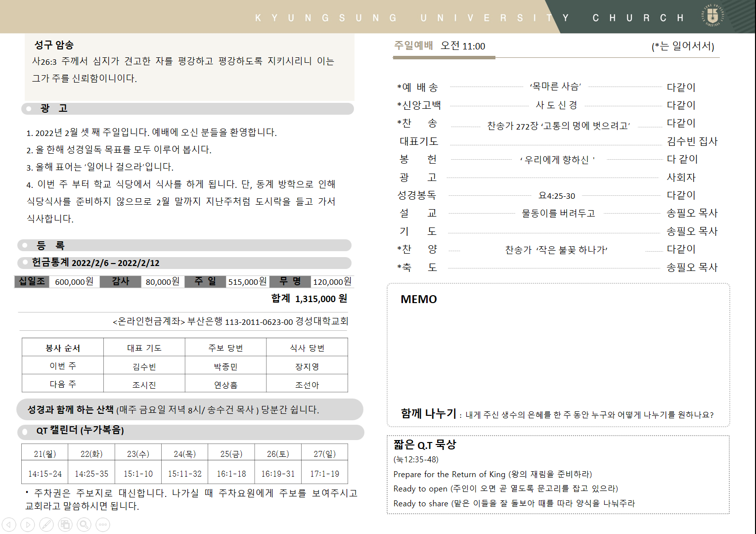The height and width of the screenshot is (534, 756).
Task: Click the online offering account line '부산은행 113-2011-0623-00'
Action: coord(240,321)
